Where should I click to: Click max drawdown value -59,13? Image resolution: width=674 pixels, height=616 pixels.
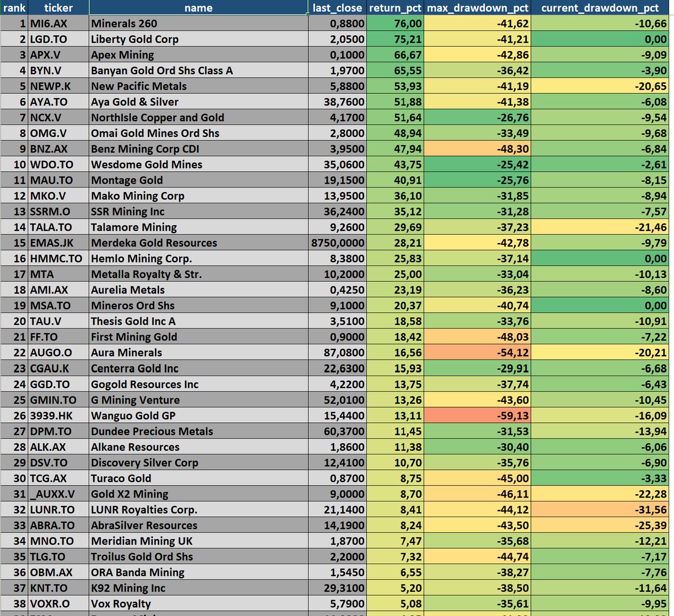tap(477, 416)
